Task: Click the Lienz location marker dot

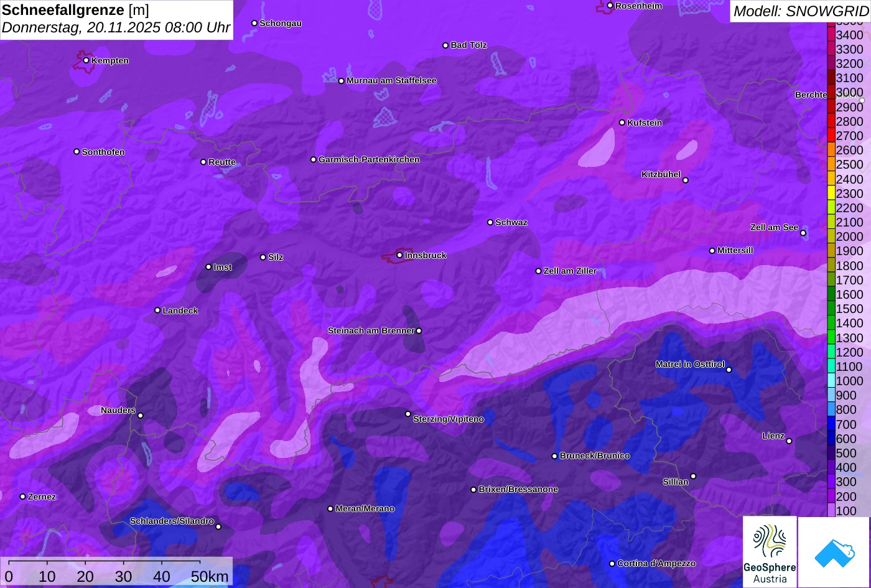Action: (x=789, y=441)
